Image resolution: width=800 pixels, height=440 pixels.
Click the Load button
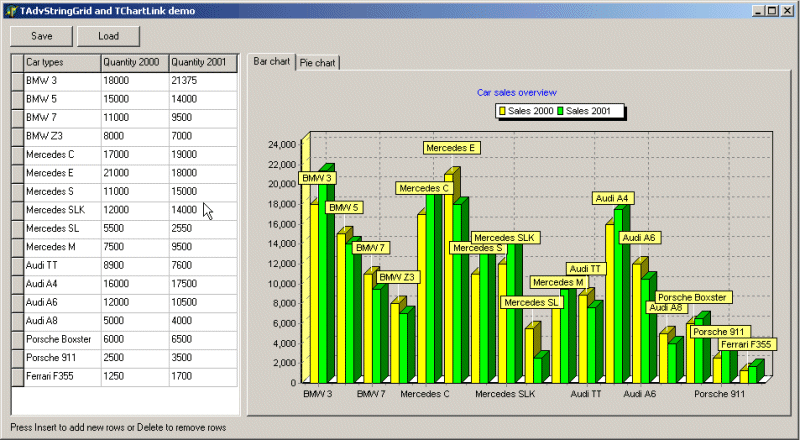(x=108, y=36)
